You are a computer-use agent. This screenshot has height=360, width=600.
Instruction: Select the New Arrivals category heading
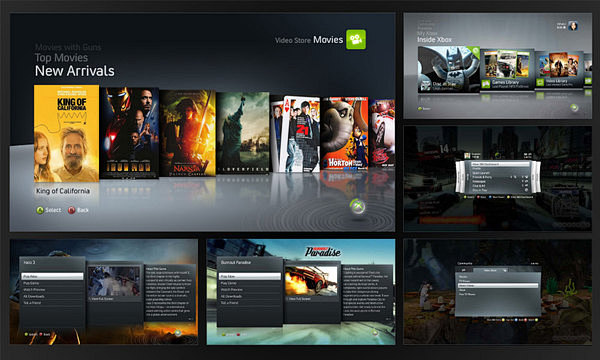75,71
